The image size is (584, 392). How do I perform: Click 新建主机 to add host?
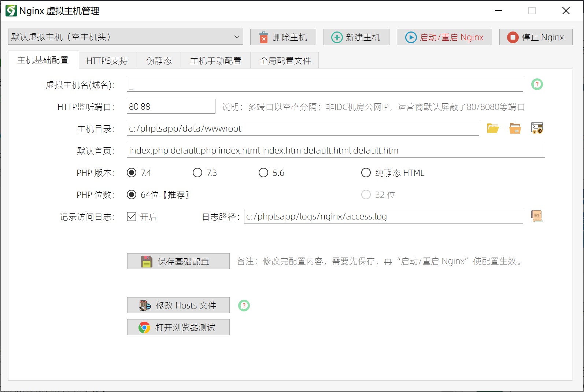click(x=356, y=37)
